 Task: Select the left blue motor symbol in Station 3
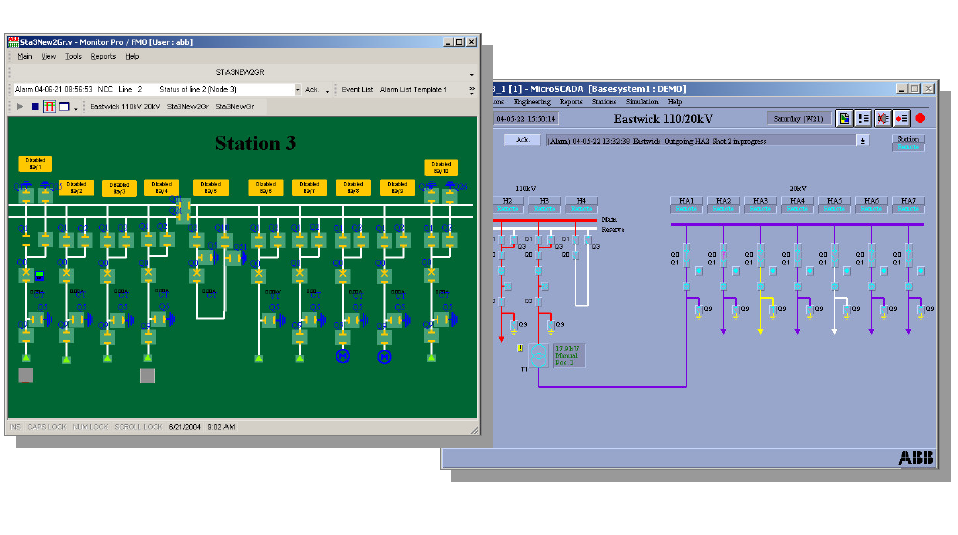tap(343, 357)
